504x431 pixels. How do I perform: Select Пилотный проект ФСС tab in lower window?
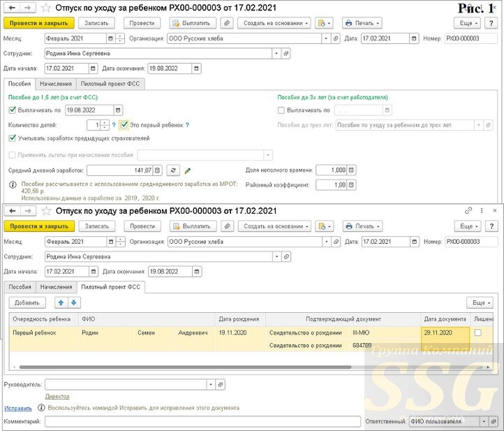coord(111,286)
